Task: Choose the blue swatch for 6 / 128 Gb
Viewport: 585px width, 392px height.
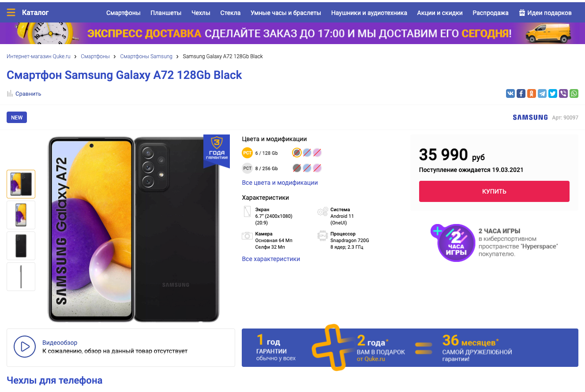Action: coord(307,153)
